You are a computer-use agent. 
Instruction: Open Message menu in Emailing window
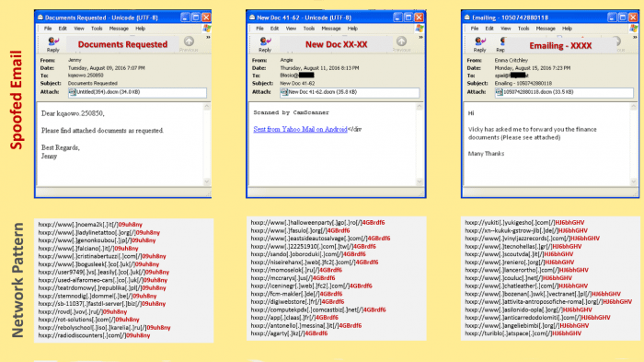[546, 29]
